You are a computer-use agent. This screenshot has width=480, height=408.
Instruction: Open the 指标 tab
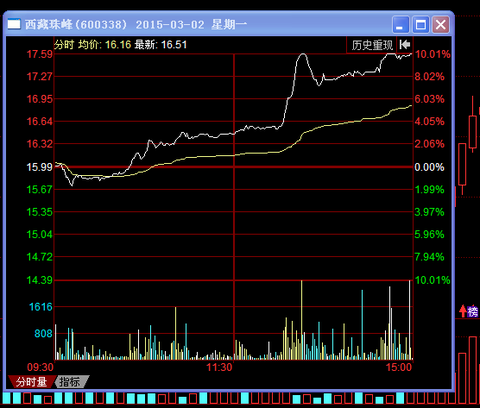(70, 382)
